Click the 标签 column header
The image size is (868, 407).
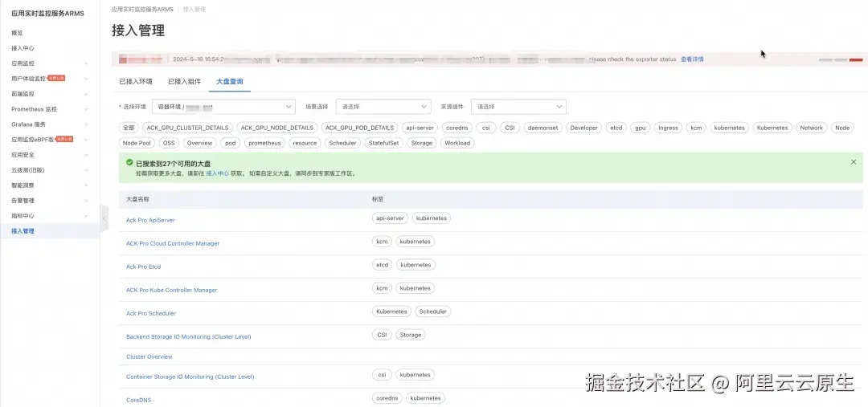pos(378,198)
